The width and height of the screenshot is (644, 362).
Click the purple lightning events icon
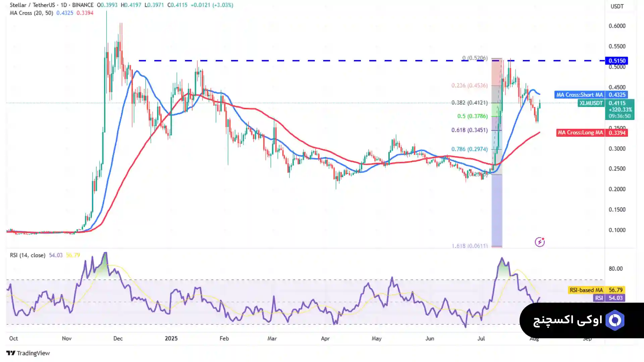(x=539, y=242)
